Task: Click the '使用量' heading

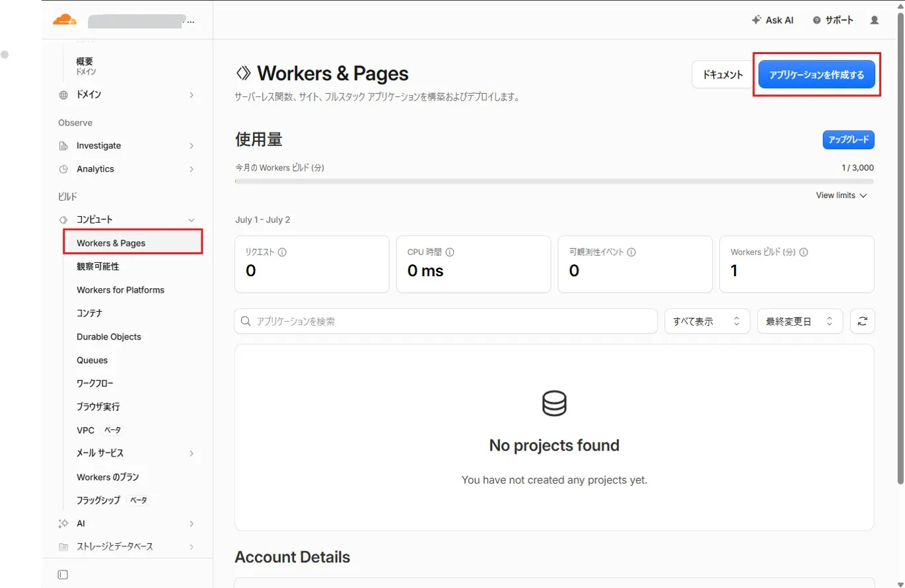Action: click(x=259, y=139)
